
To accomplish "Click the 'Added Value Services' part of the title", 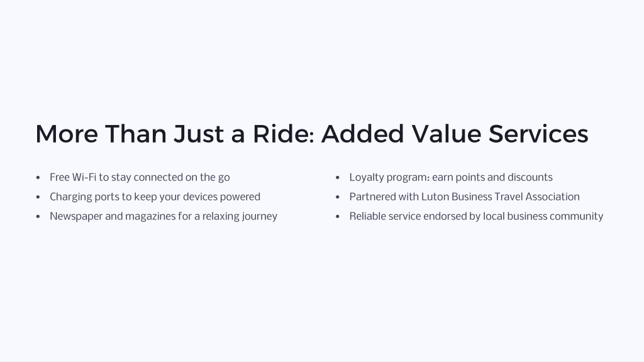I will tap(455, 134).
